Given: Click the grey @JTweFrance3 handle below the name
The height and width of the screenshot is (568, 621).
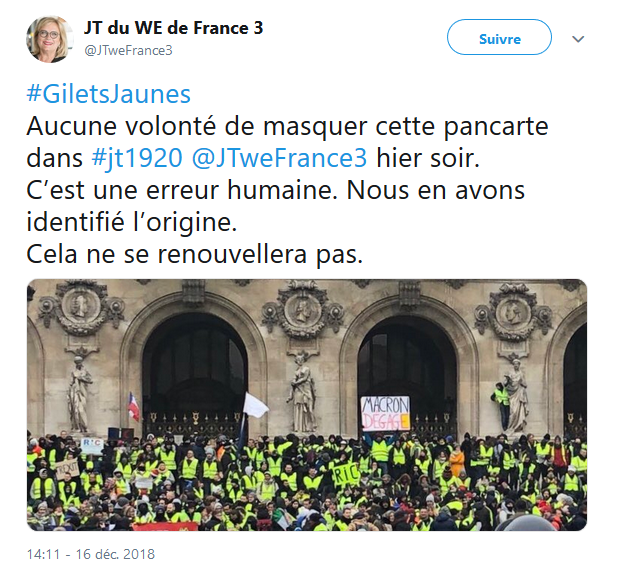Looking at the screenshot, I should [128, 50].
